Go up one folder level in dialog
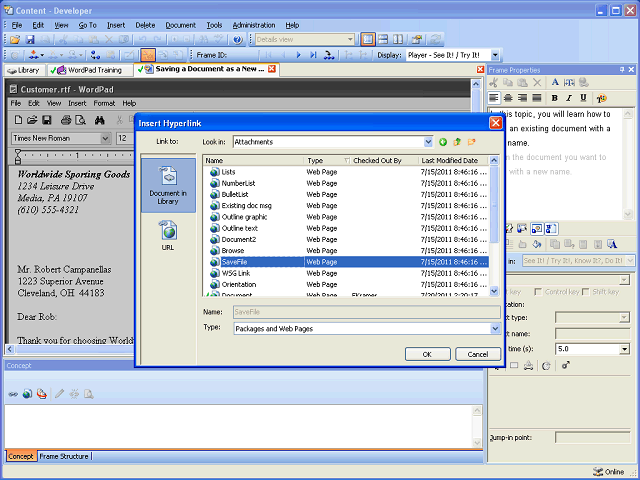Viewport: 640px width, 480px height. tap(457, 142)
